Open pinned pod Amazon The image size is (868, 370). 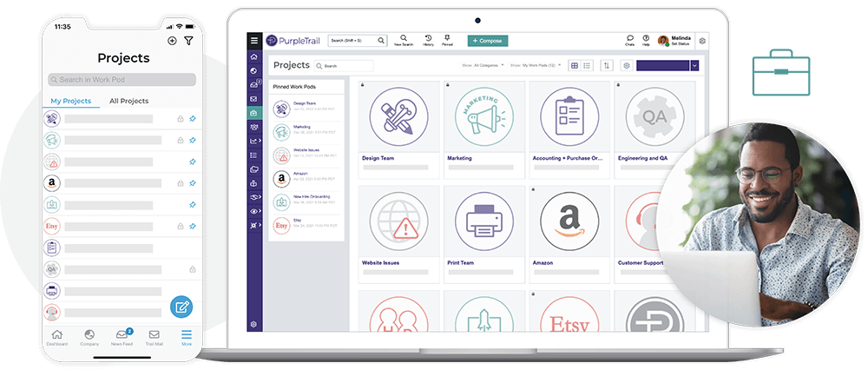coord(306,178)
